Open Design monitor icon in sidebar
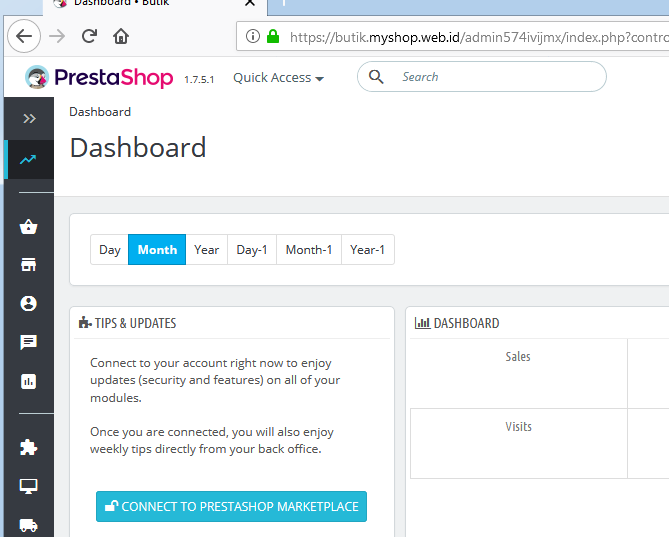669x537 pixels. pos(29,486)
